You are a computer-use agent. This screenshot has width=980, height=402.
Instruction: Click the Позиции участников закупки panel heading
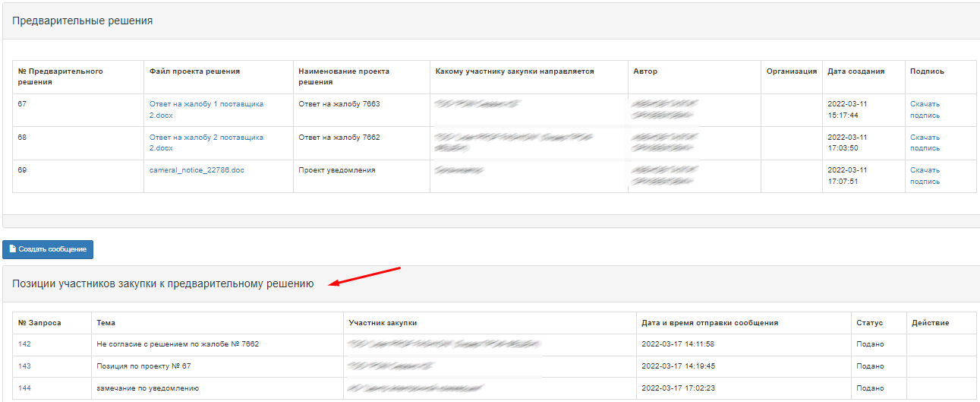click(162, 284)
